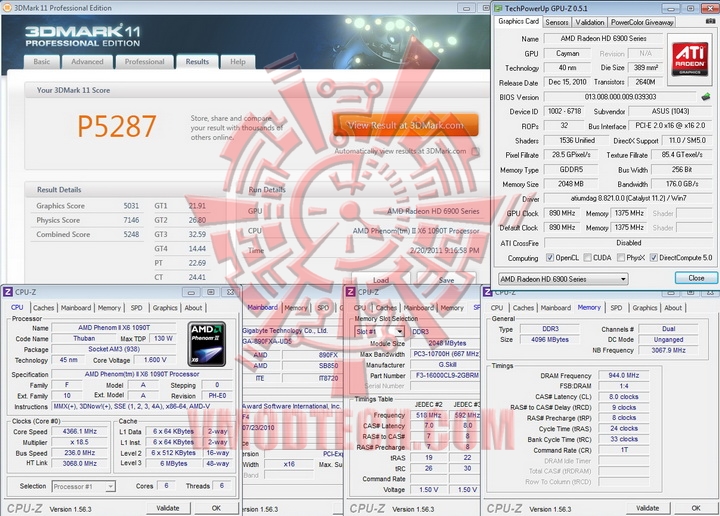Screen dimensions: 720x516
Task: Click the Load button in 3DMark 11
Action: (x=381, y=280)
